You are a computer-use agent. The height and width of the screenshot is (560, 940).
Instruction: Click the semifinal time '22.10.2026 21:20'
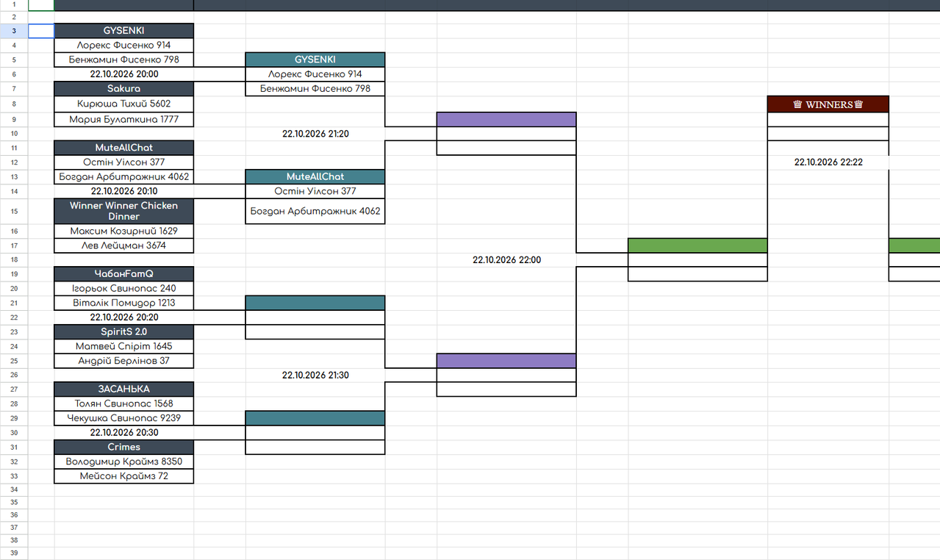tap(315, 134)
